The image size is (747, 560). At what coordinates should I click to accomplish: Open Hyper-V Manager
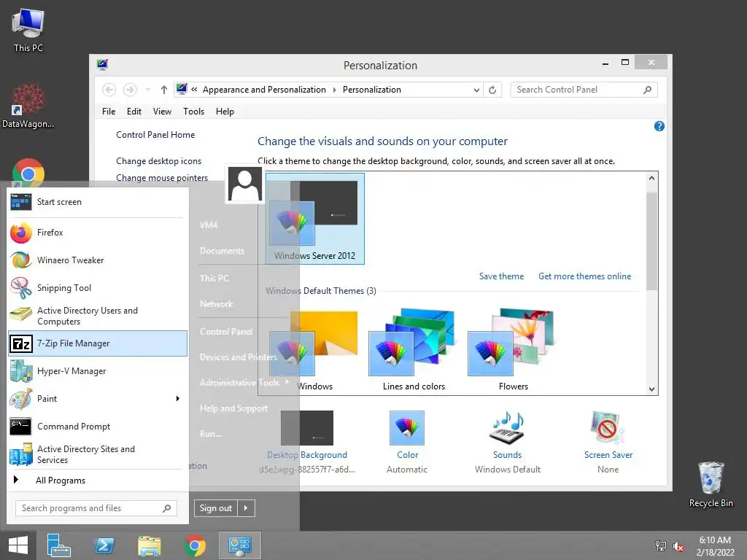click(x=98, y=371)
